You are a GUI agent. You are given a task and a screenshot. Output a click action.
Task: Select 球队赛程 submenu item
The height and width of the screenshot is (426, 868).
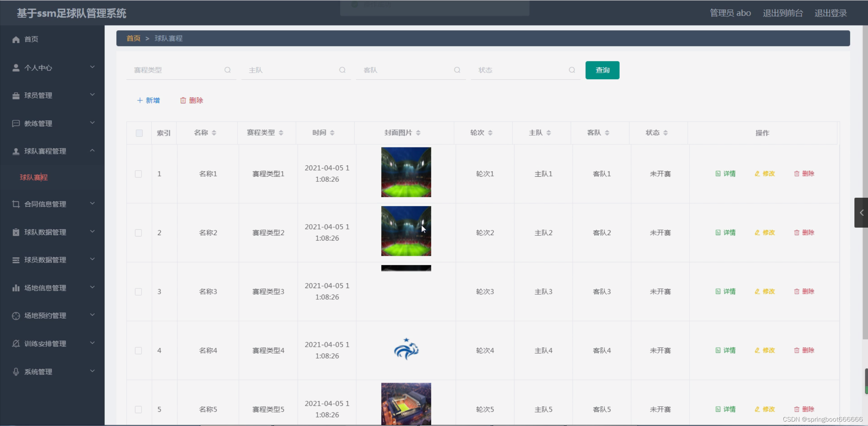34,177
